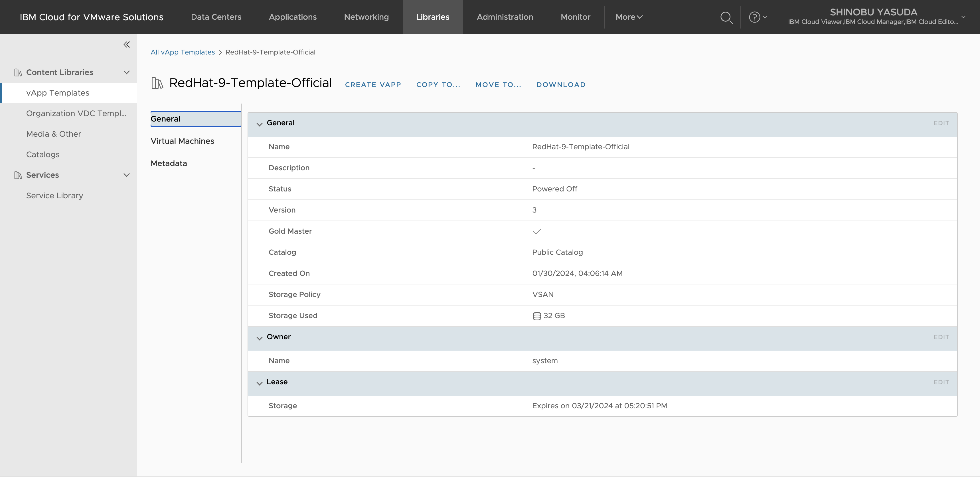Collapse the sidebar with double-chevron icon
Viewport: 980px width, 477px height.
pos(127,45)
